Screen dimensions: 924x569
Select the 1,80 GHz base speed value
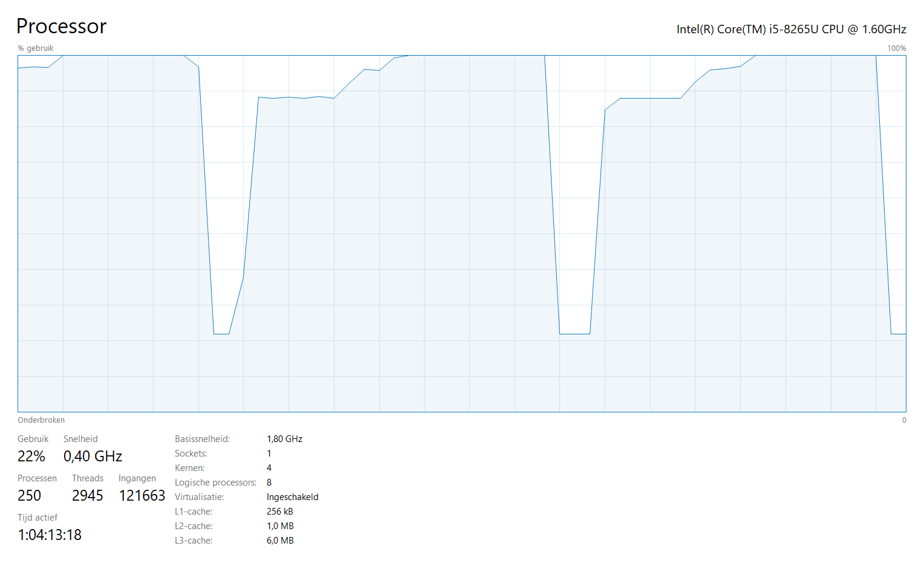284,439
